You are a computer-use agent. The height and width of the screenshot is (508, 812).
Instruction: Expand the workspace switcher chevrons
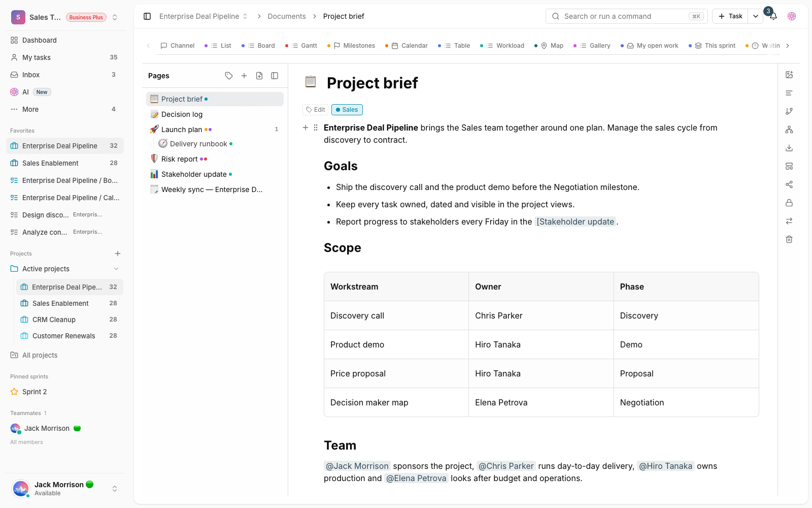click(115, 17)
